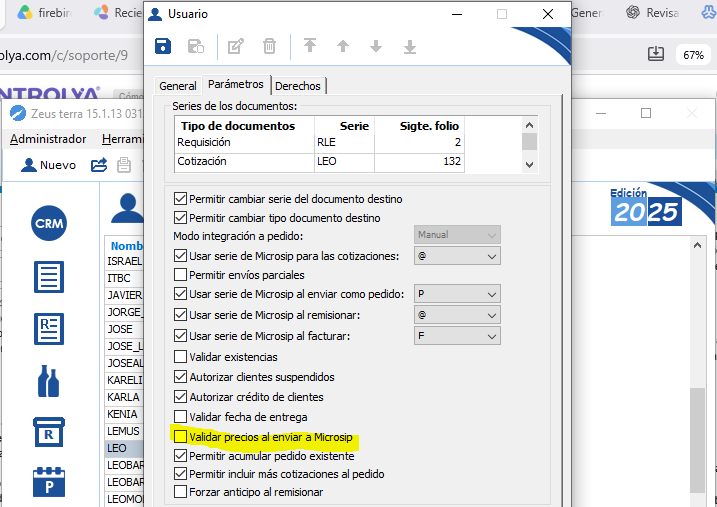Switch to the General tab
This screenshot has height=507, width=717.
click(177, 86)
